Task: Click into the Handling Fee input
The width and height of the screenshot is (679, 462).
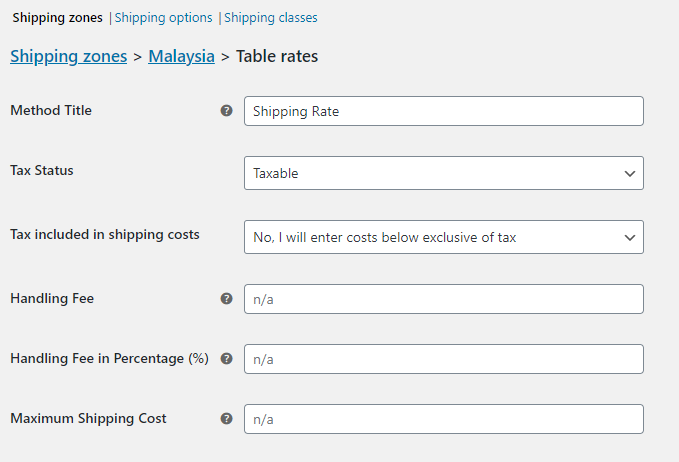Action: tap(443, 298)
